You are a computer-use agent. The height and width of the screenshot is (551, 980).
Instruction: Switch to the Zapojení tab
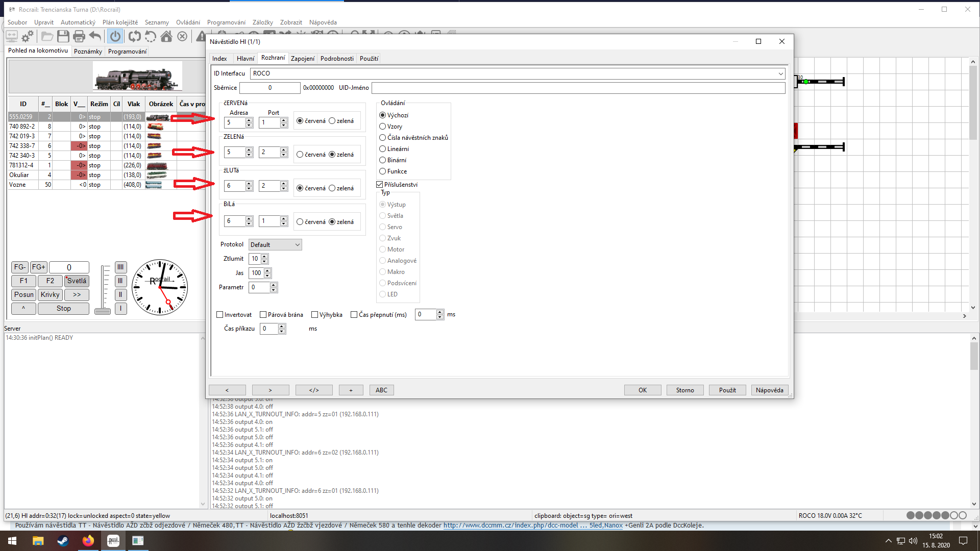[302, 59]
